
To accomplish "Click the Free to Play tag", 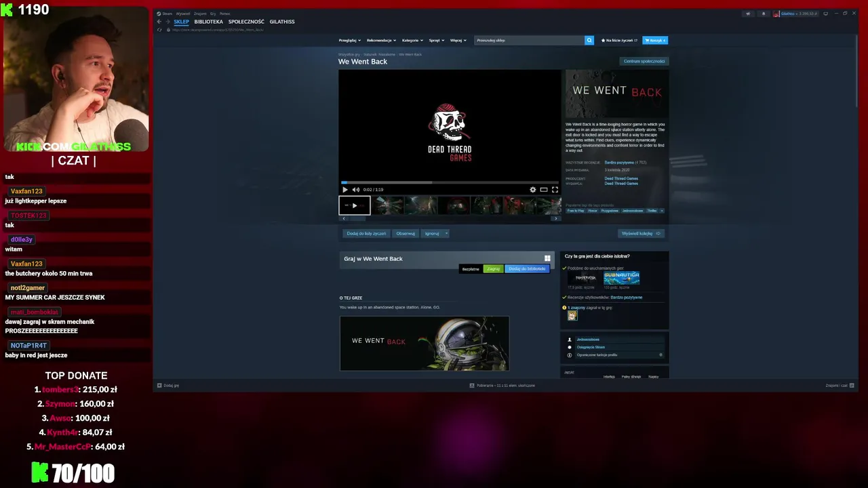I will coord(576,211).
